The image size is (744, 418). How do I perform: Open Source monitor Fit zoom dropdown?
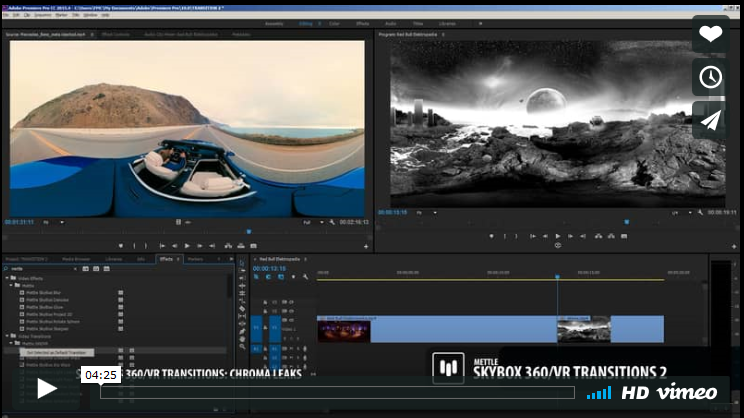[x=53, y=222]
